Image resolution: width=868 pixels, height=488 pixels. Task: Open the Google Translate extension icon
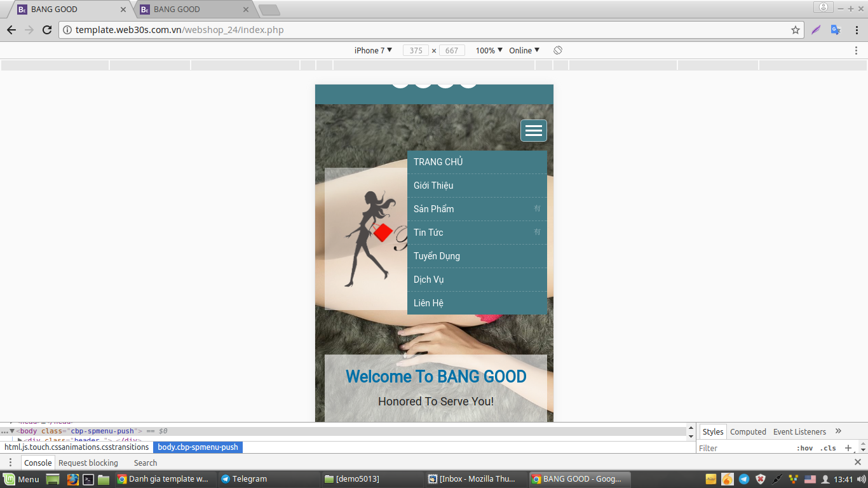pyautogui.click(x=836, y=30)
